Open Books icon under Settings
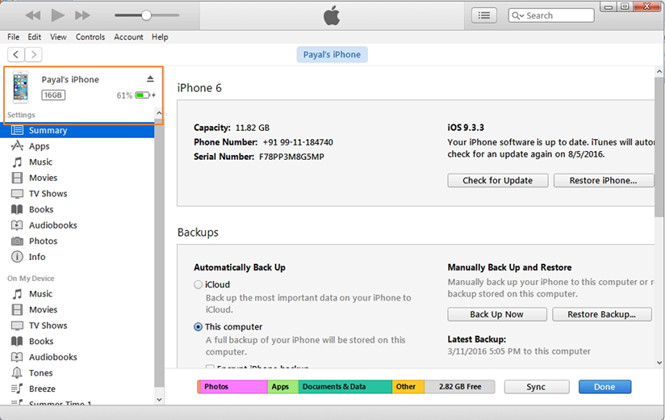The image size is (665, 420). click(17, 209)
